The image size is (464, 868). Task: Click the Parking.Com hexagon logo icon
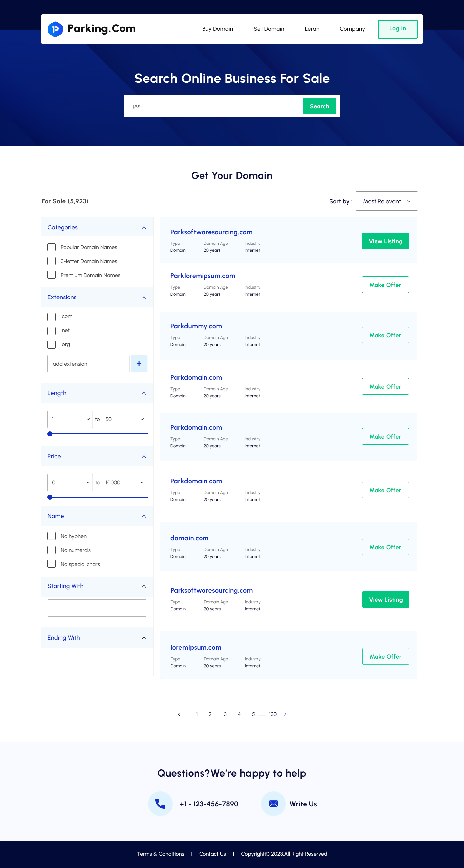click(55, 29)
